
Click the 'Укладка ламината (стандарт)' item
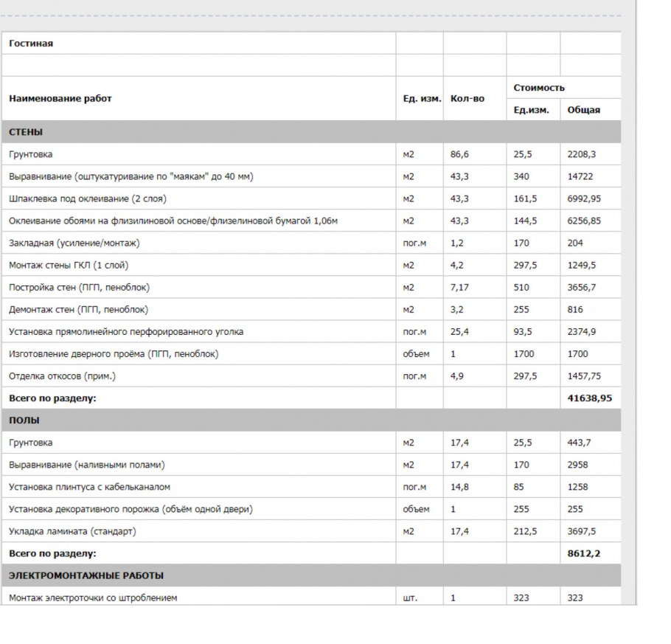(72, 531)
